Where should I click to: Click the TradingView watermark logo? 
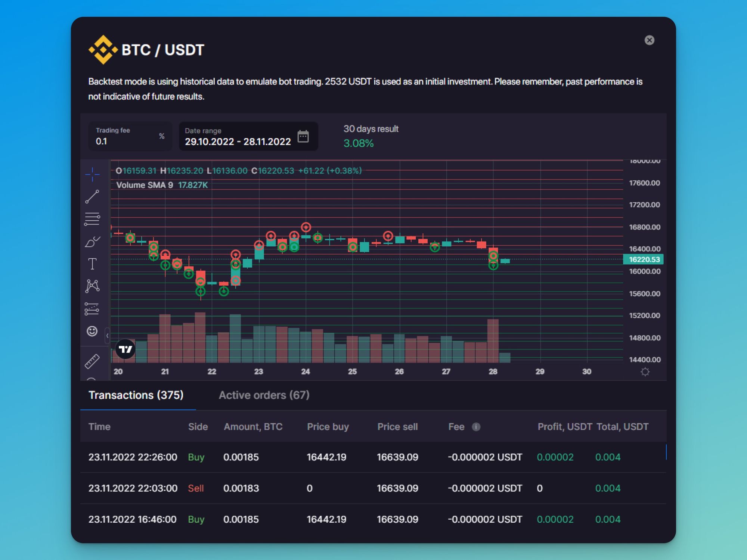126,349
